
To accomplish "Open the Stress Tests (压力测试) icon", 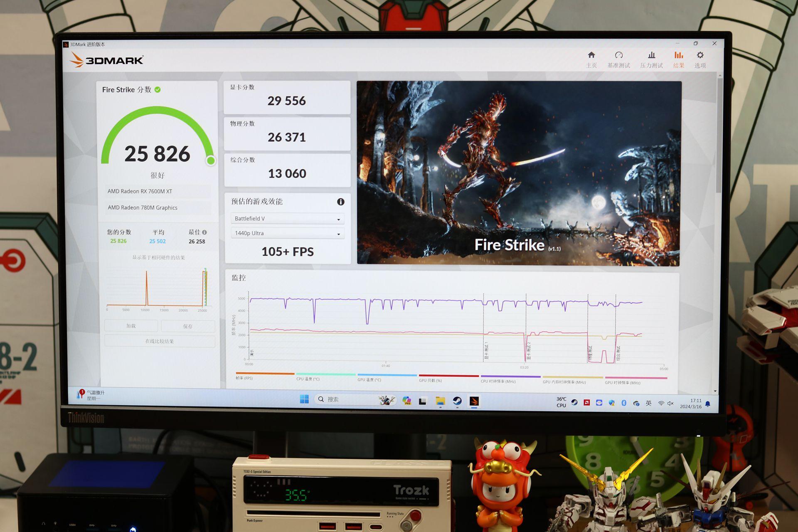I will click(x=652, y=55).
